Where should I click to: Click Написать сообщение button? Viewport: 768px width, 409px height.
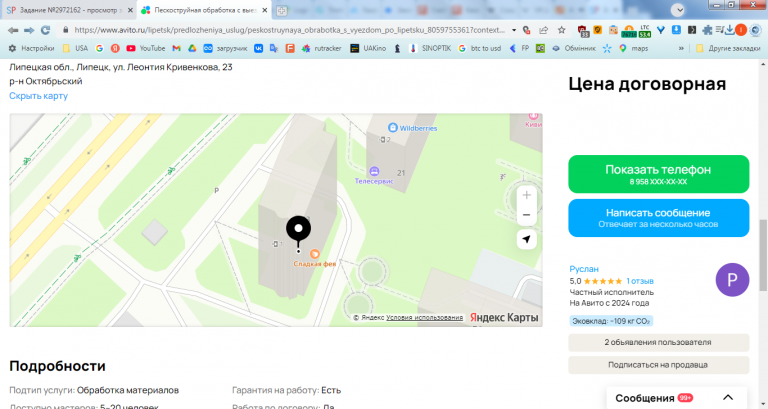658,217
